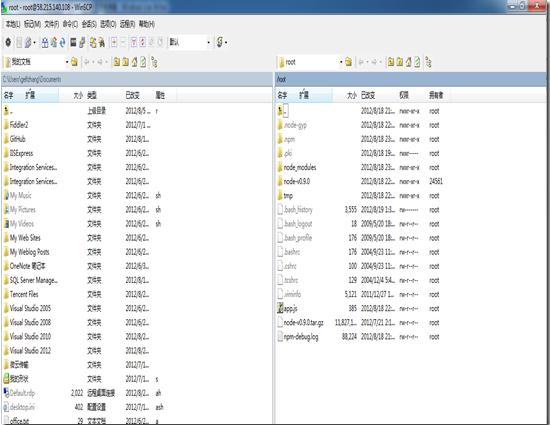This screenshot has height=425, width=550.
Task: Open the 帮助(H) help menu
Action: pyautogui.click(x=147, y=24)
